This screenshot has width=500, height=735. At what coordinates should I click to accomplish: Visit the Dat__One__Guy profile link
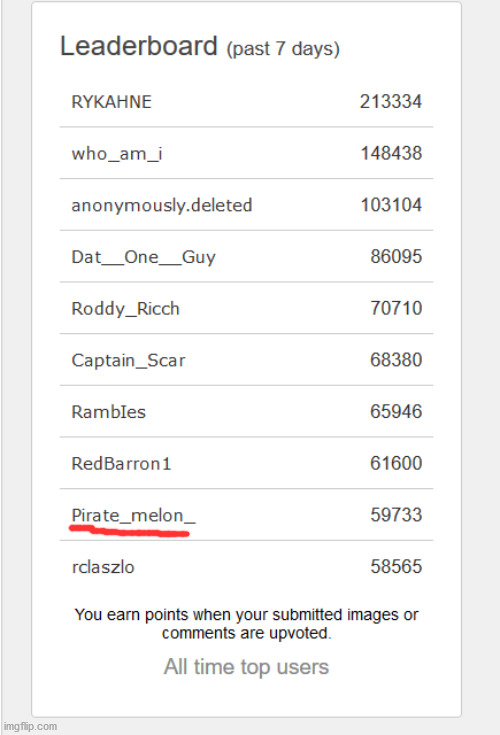143,257
